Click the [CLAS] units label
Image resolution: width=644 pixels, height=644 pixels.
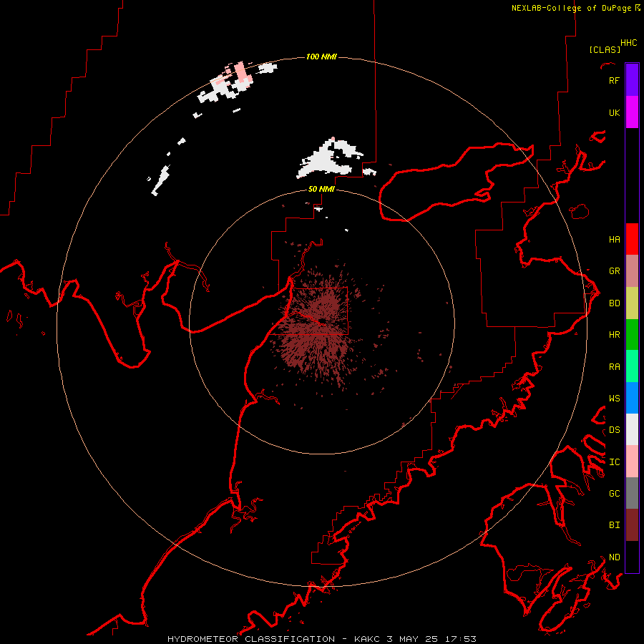(605, 49)
